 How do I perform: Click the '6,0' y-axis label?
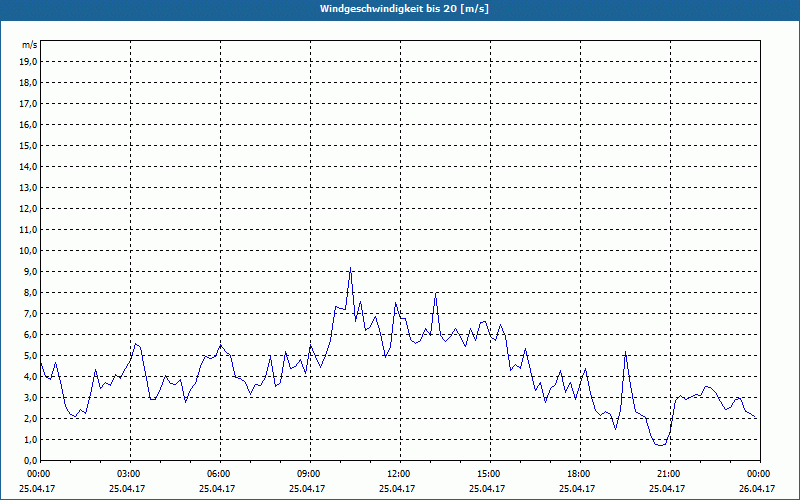click(31, 334)
